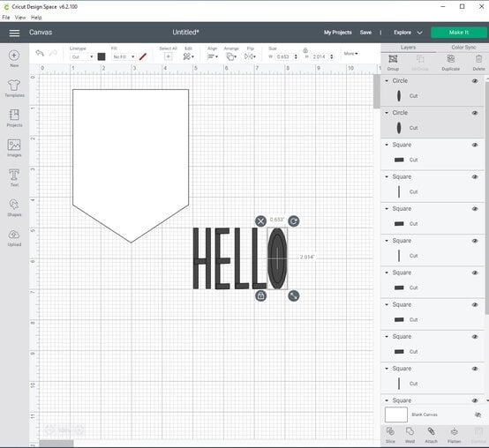The image size is (489, 448).
Task: Toggle visibility of the fourth Square layer
Action: tap(475, 241)
